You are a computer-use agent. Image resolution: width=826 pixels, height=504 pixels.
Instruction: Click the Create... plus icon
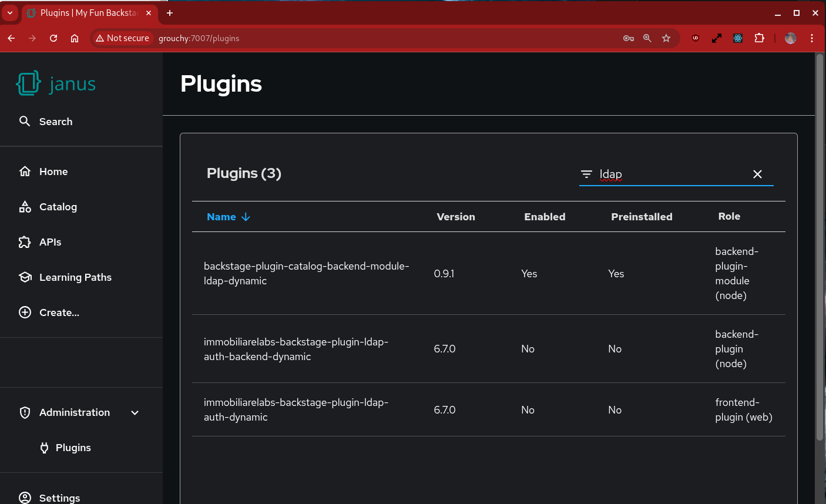tap(25, 313)
